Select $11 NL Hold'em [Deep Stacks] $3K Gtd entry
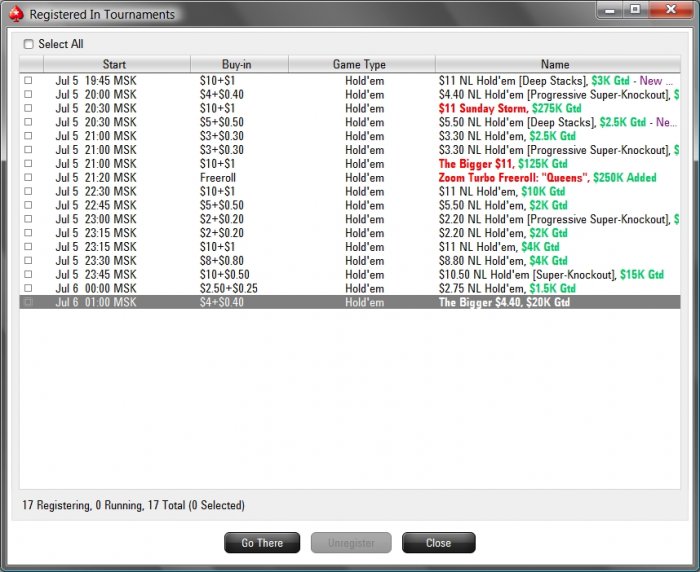The image size is (700, 572). pyautogui.click(x=555, y=80)
